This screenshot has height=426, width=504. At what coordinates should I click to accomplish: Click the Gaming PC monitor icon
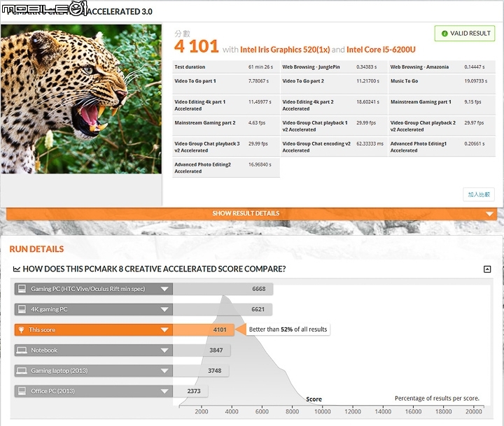[x=22, y=289]
